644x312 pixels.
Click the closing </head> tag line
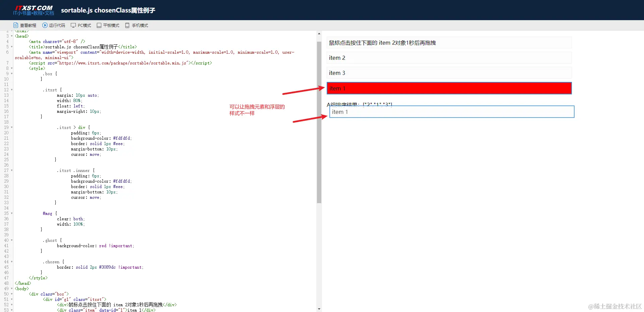point(23,283)
